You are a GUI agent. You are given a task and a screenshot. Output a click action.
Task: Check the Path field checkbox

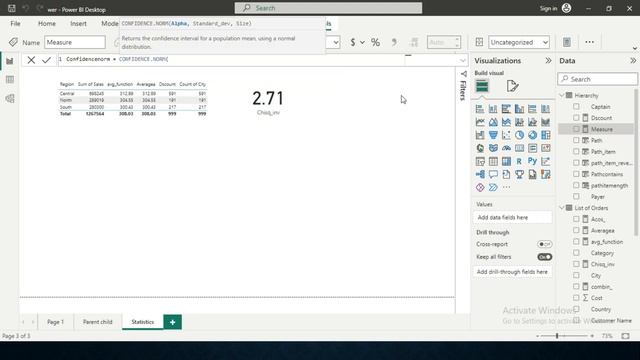576,140
